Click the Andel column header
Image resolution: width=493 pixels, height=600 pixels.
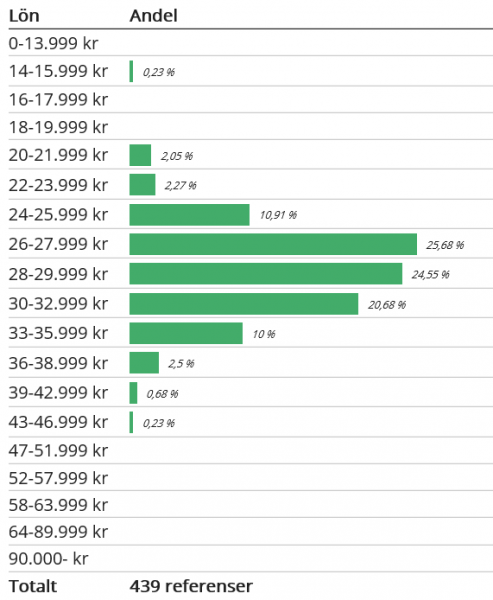[x=153, y=16]
